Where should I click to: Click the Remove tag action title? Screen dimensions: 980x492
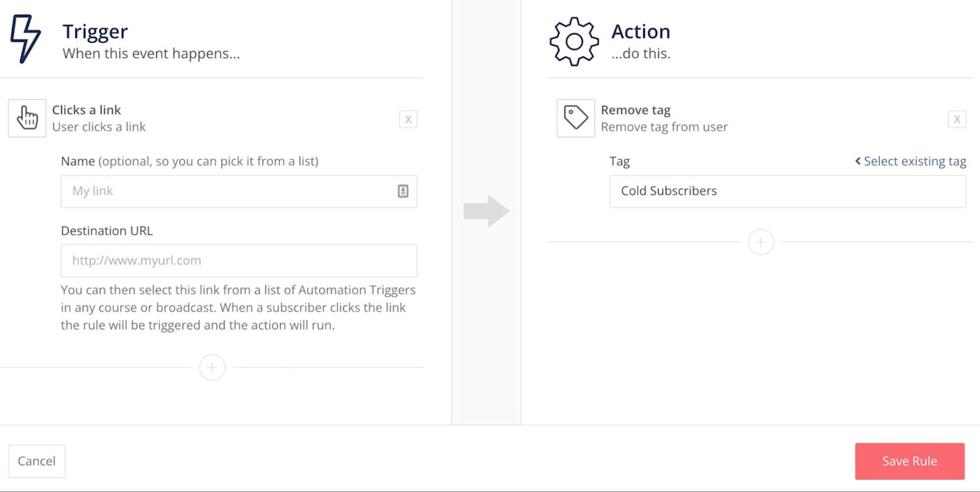click(636, 110)
